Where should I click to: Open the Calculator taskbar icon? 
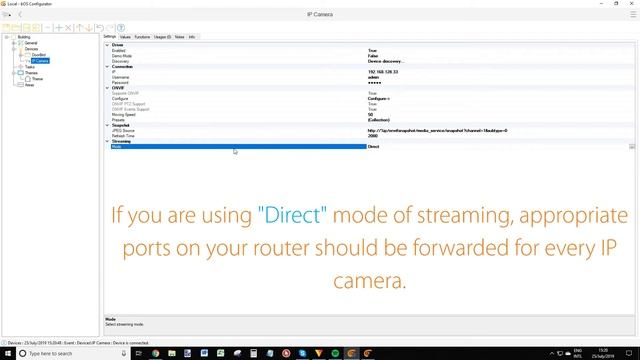(253, 353)
